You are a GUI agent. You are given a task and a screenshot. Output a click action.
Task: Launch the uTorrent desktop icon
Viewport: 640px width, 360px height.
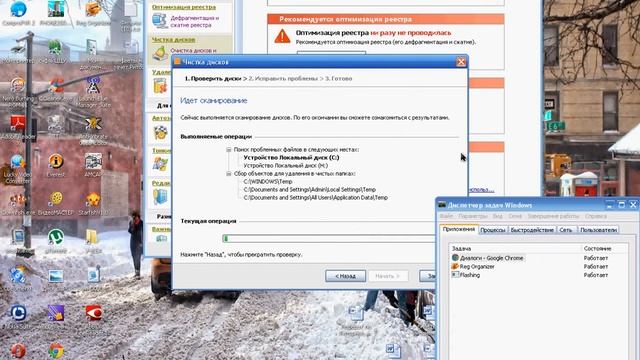click(56, 237)
